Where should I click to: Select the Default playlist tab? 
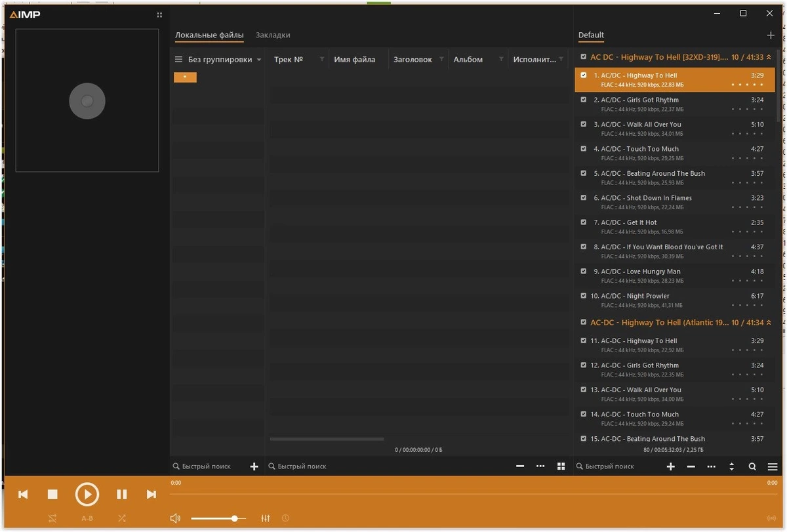pyautogui.click(x=591, y=35)
